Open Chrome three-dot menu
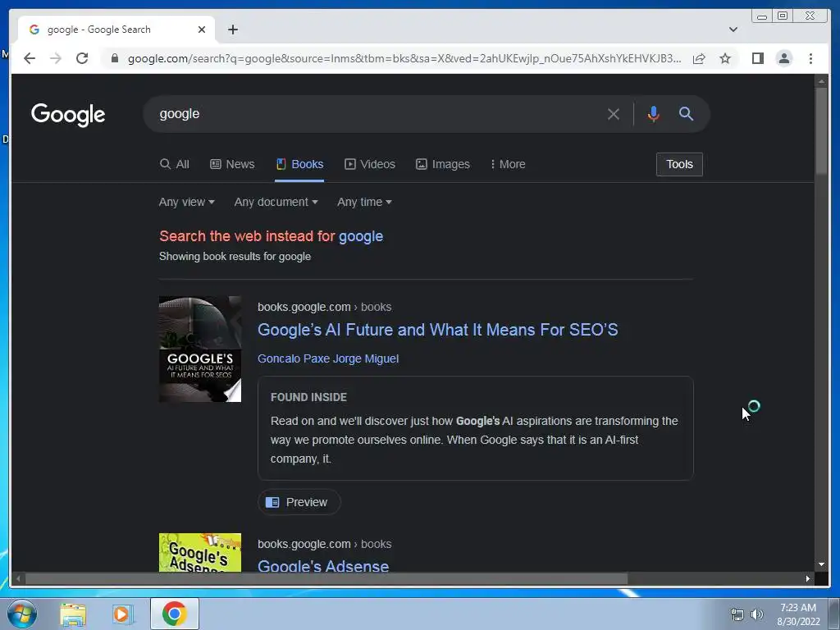The image size is (840, 630). tap(810, 58)
